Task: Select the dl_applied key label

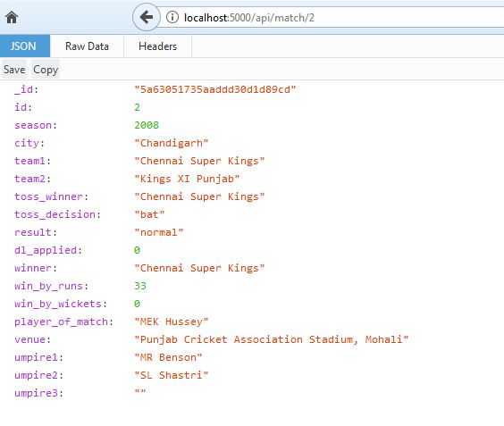Action: [x=48, y=250]
